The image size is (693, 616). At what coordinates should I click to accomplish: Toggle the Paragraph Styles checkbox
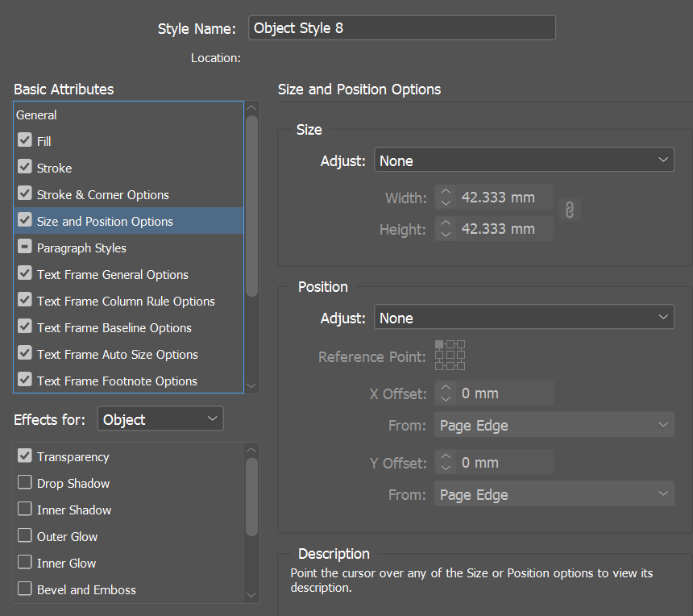click(x=25, y=248)
